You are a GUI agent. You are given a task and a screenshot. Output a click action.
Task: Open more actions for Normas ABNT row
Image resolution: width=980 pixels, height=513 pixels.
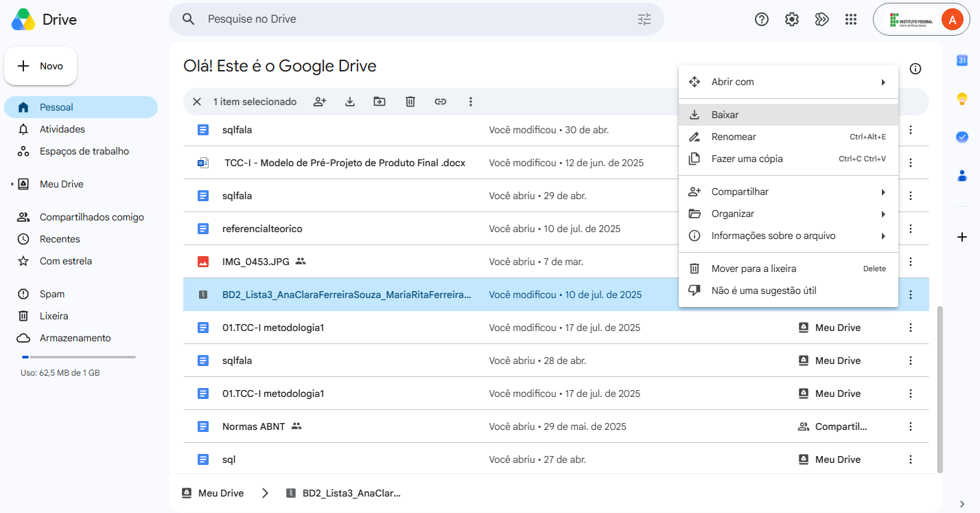click(911, 426)
